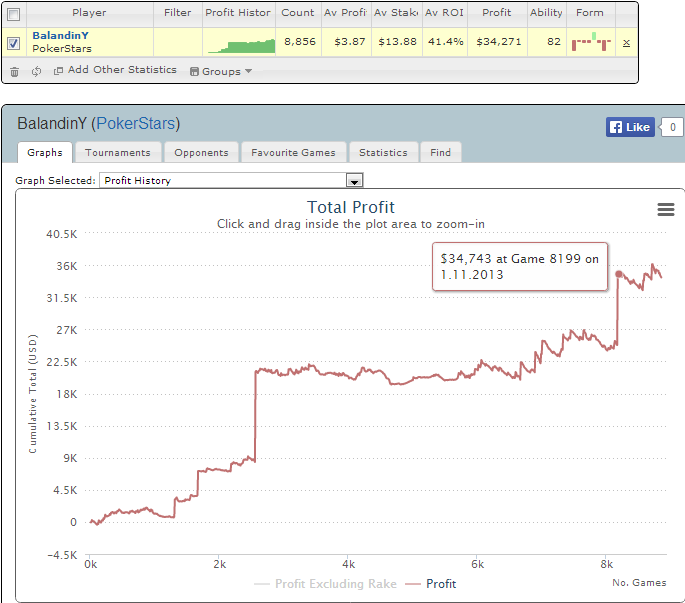Click the refresh icon beside the trash
The height and width of the screenshot is (603, 685).
pos(36,71)
